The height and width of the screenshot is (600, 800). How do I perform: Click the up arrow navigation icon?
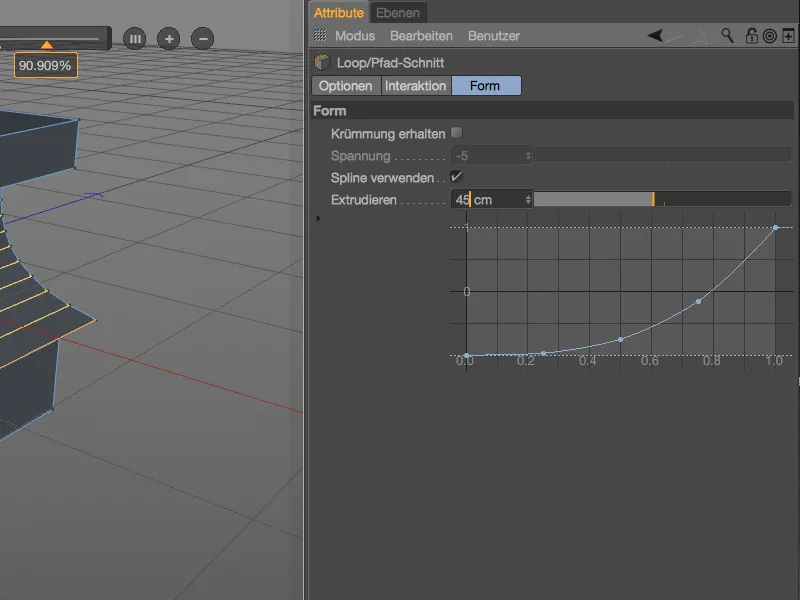tap(701, 36)
